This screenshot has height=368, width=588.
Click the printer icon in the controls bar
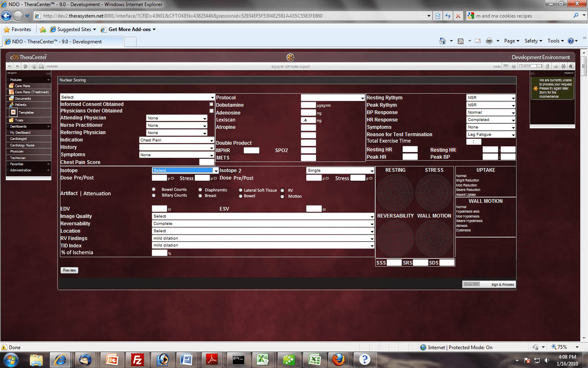[x=41, y=66]
